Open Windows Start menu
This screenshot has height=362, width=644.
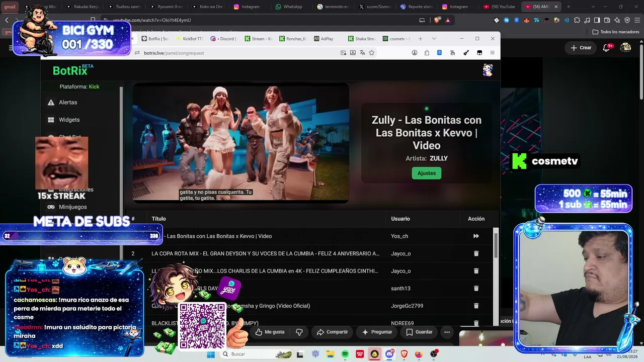[211, 354]
